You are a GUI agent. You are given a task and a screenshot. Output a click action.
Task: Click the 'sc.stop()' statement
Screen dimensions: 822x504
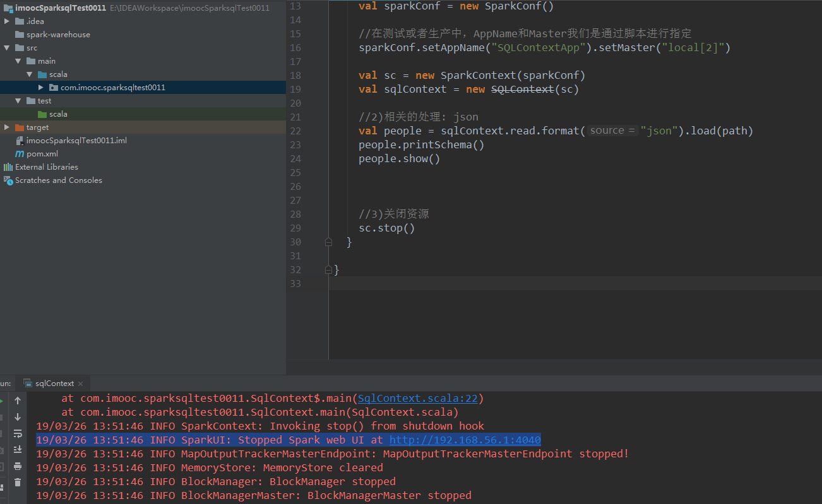[386, 228]
